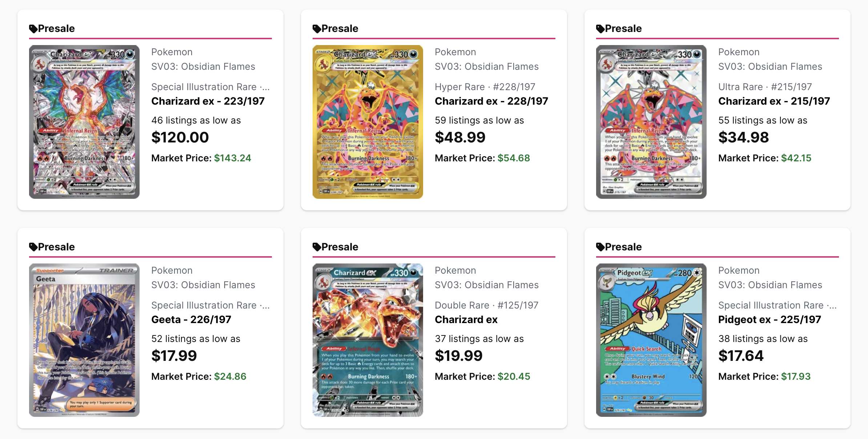Click the Presale tag icon above Pidgeot ex listing

[600, 247]
